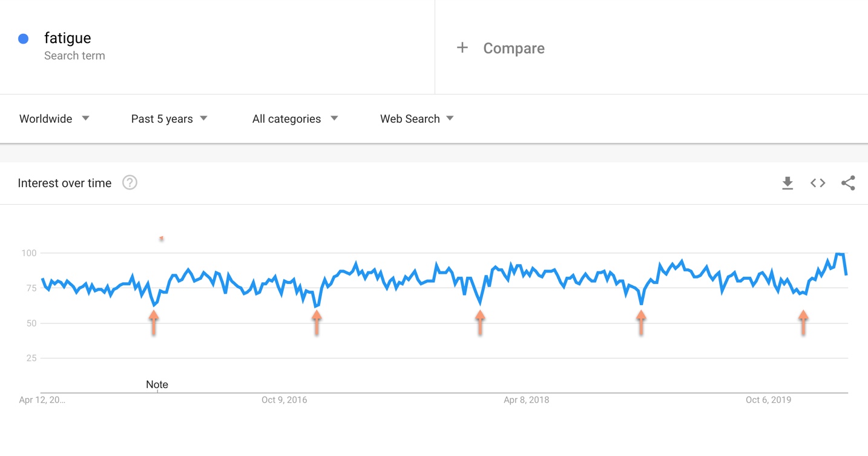This screenshot has width=868, height=456.
Task: Click the plus icon next to Compare
Action: 462,47
